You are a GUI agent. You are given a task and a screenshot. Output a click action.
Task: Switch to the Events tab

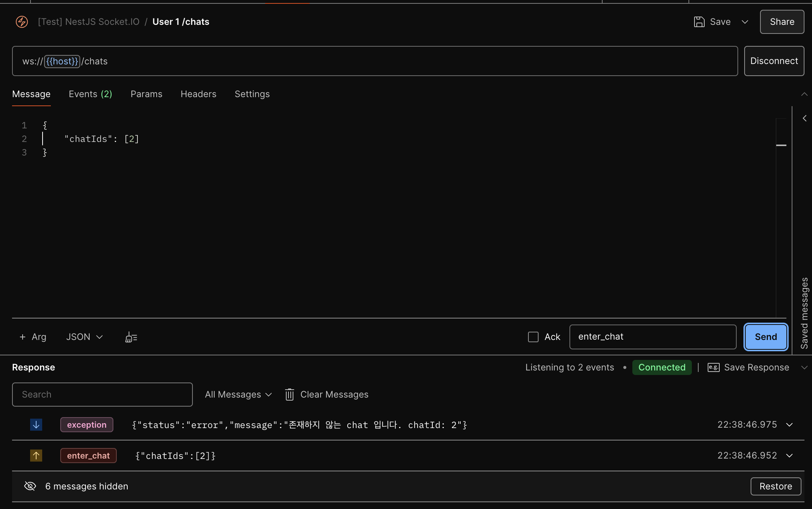click(90, 94)
